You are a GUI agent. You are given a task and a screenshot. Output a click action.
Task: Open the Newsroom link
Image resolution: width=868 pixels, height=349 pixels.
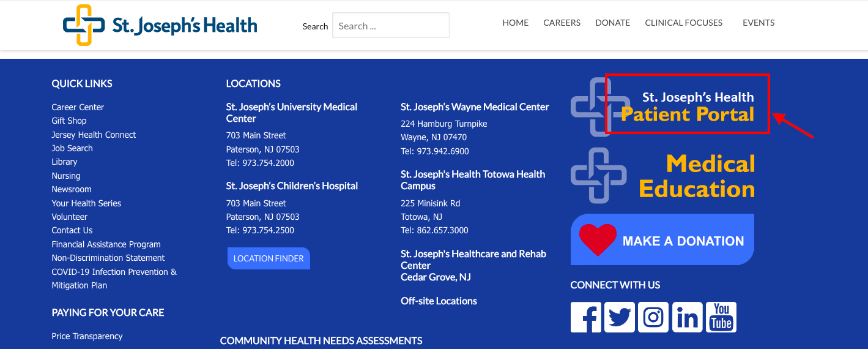click(x=72, y=189)
